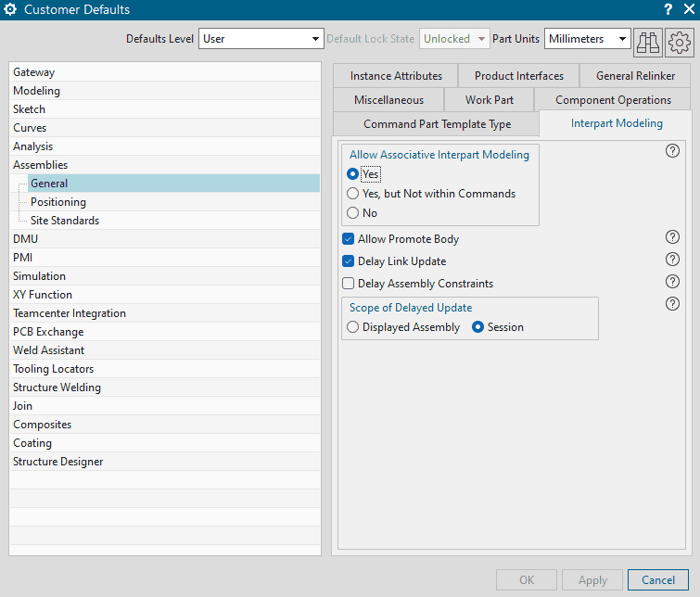Screen dimensions: 700x597
Task: Select Structure Welding category
Action: pos(165,387)
